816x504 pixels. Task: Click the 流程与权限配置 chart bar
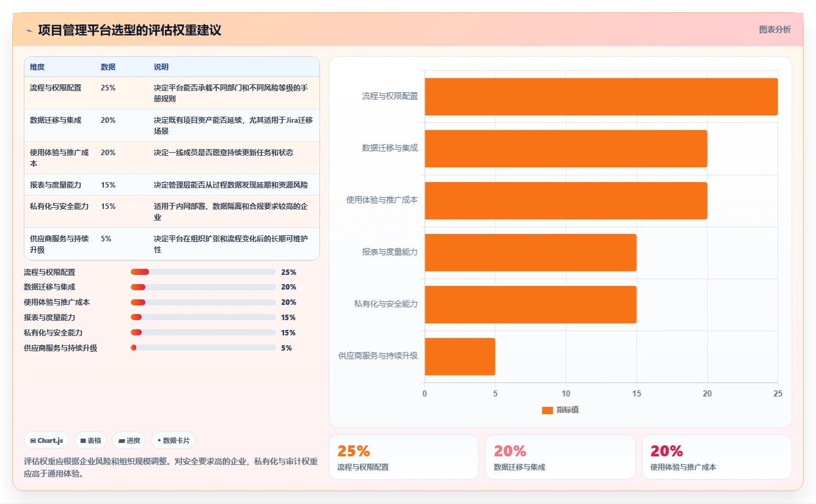[x=601, y=97]
